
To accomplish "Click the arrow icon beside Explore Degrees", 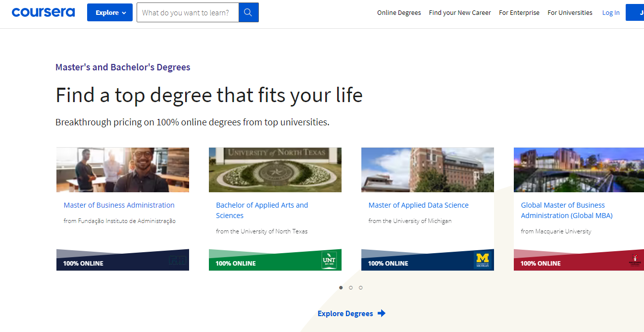I will 381,313.
